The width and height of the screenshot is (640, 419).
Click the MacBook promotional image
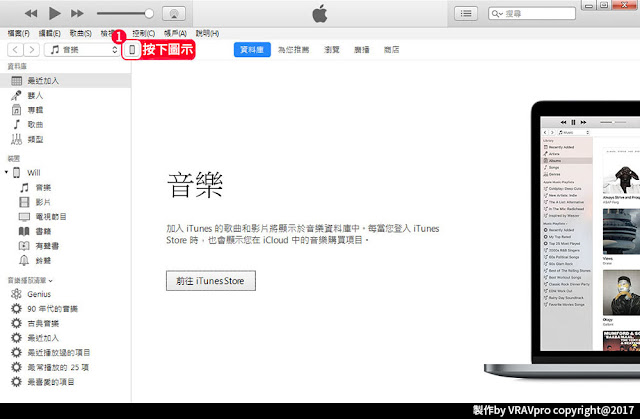(x=562, y=239)
